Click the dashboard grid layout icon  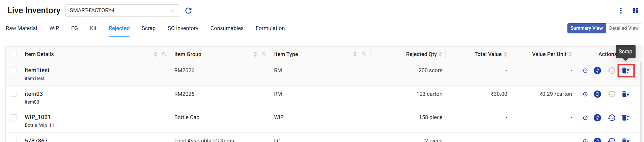pyautogui.click(x=636, y=10)
